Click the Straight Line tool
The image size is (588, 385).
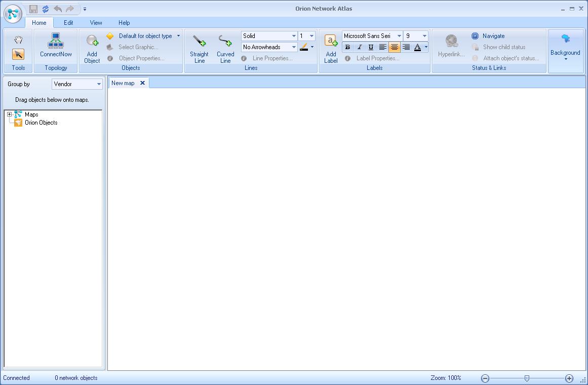(x=199, y=49)
